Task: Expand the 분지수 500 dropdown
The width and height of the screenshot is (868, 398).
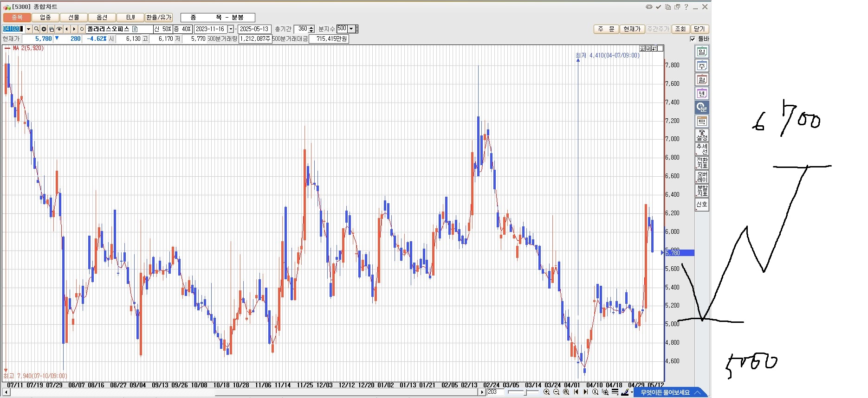Action: coord(351,29)
